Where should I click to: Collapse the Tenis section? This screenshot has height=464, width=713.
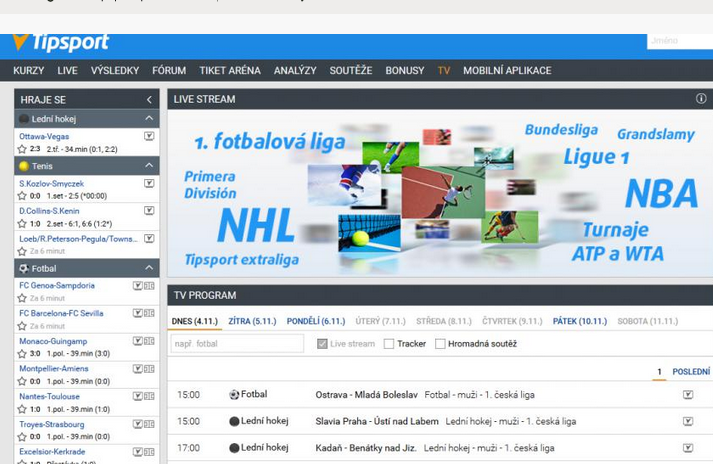[x=149, y=166]
